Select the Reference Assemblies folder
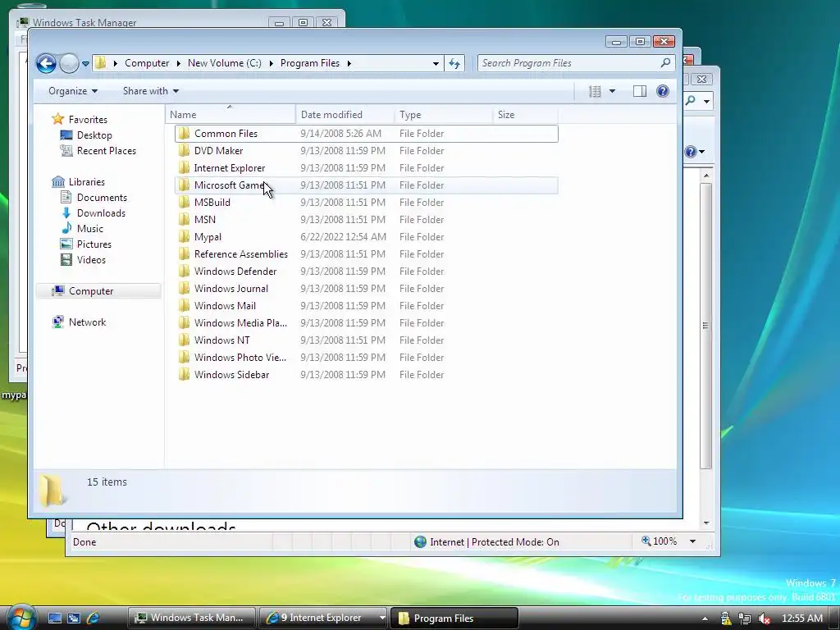840x630 pixels. (x=367, y=254)
